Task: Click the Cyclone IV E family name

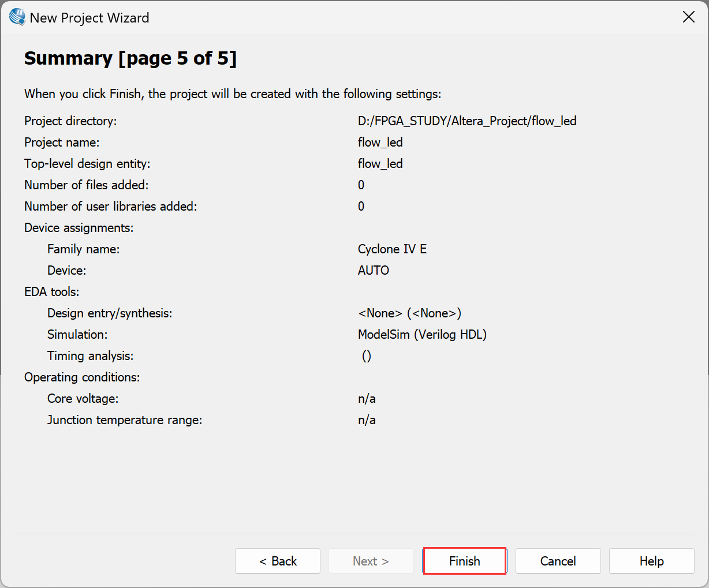Action: pyautogui.click(x=392, y=249)
